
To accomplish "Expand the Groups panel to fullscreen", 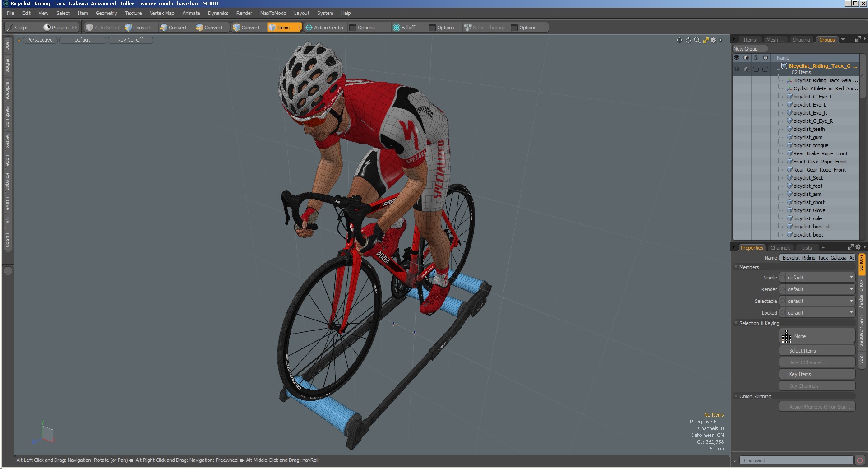I will click(x=858, y=40).
